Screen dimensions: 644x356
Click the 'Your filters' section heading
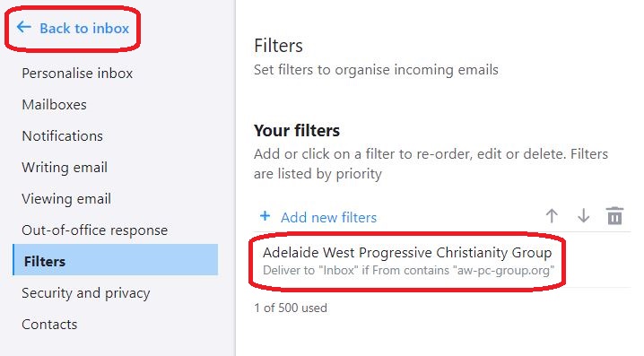point(297,131)
